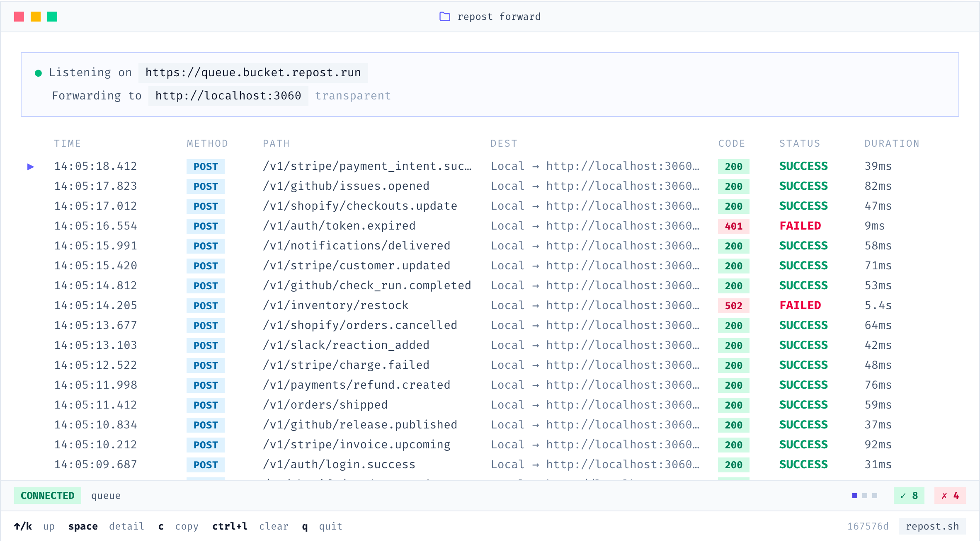Select the forwarding URL http://localhost:3060
Viewport: 980px width, 542px height.
(228, 96)
